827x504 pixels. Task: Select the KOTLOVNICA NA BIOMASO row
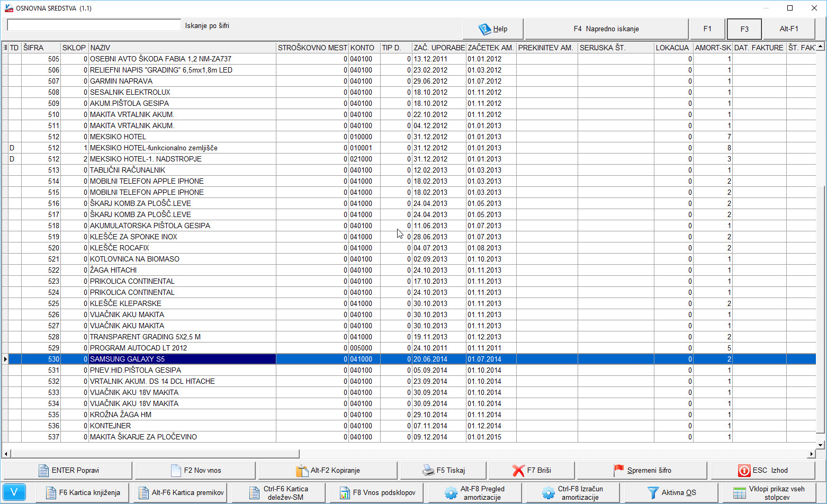click(409, 259)
